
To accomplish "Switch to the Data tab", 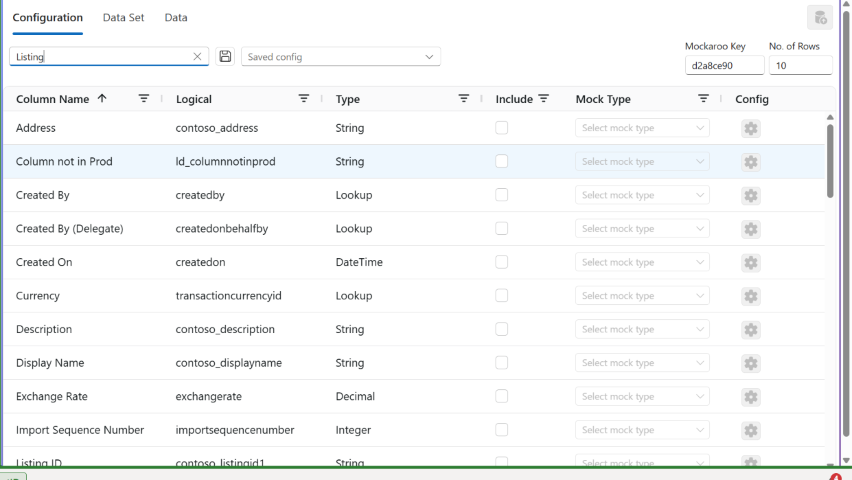I will tap(176, 17).
